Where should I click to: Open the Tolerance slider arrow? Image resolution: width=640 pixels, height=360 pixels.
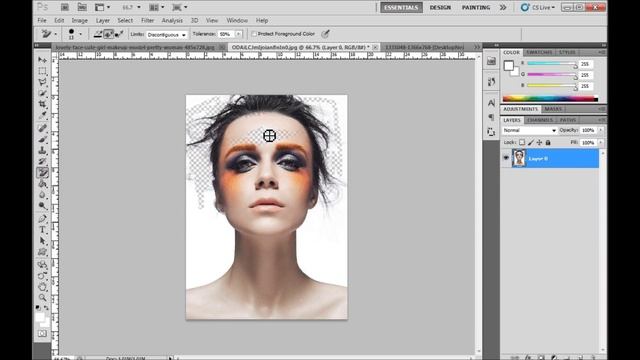239,34
